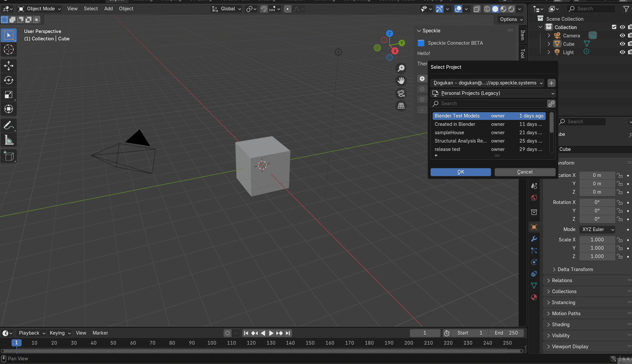
Task: Switch orthographic perspective grid icon
Action: [x=401, y=106]
